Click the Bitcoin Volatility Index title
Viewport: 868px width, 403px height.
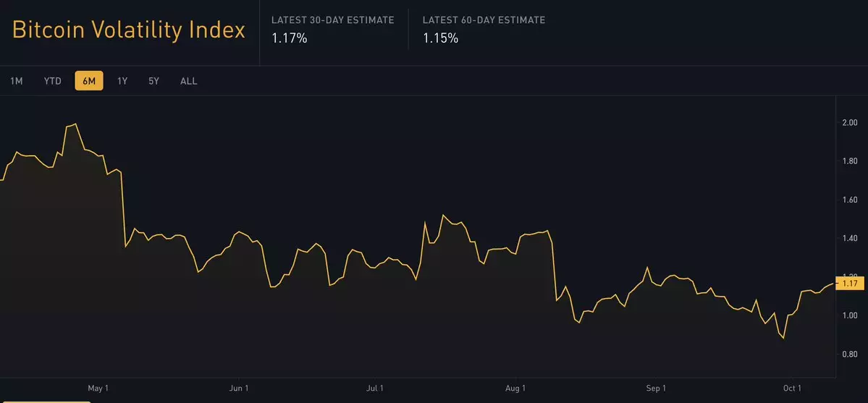coord(129,30)
